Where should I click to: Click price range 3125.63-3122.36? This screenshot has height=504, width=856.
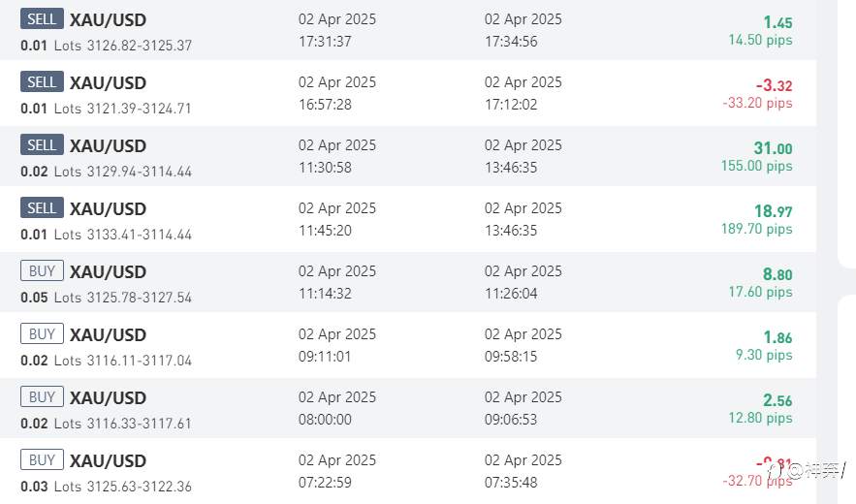click(140, 486)
